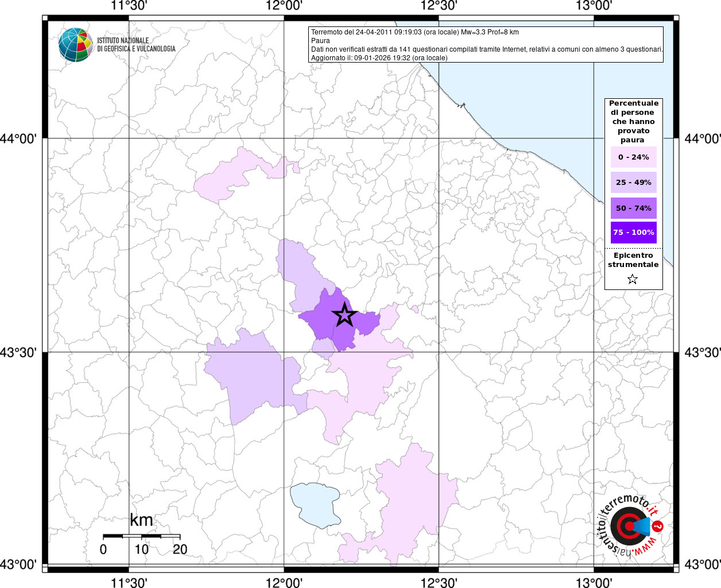Viewport: 721px width, 588px height.
Task: Select the 75 - 100% legend swatch
Action: [x=633, y=233]
